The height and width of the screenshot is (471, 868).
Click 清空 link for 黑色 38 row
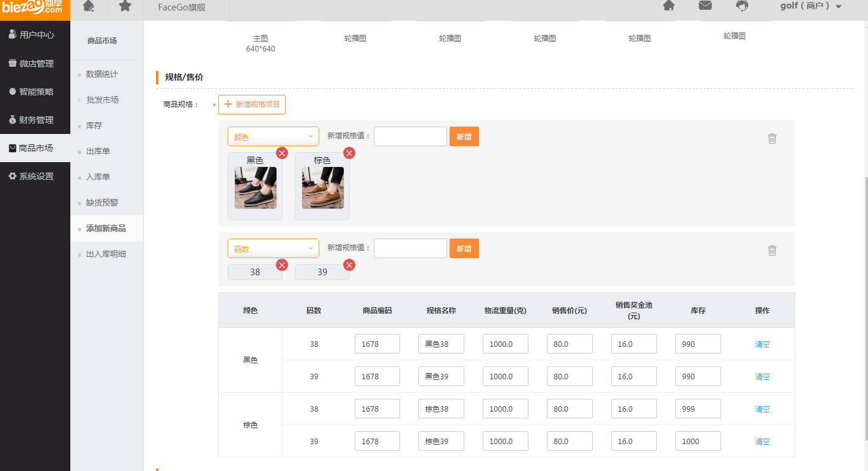762,344
